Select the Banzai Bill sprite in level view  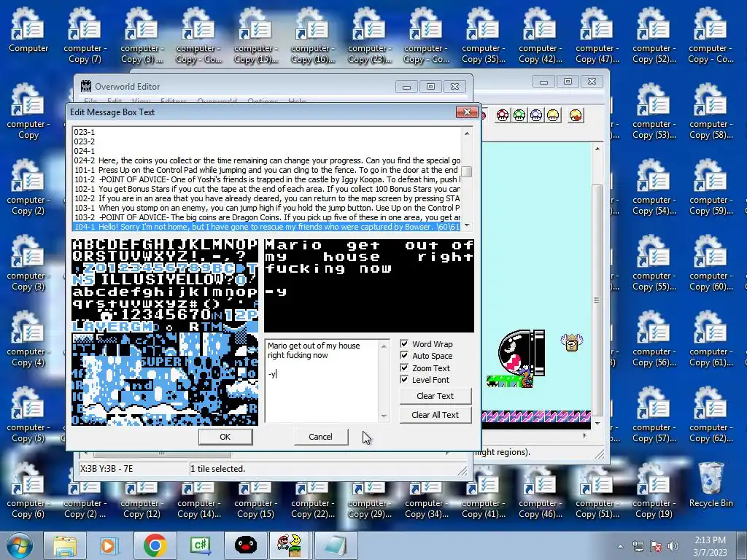[521, 353]
